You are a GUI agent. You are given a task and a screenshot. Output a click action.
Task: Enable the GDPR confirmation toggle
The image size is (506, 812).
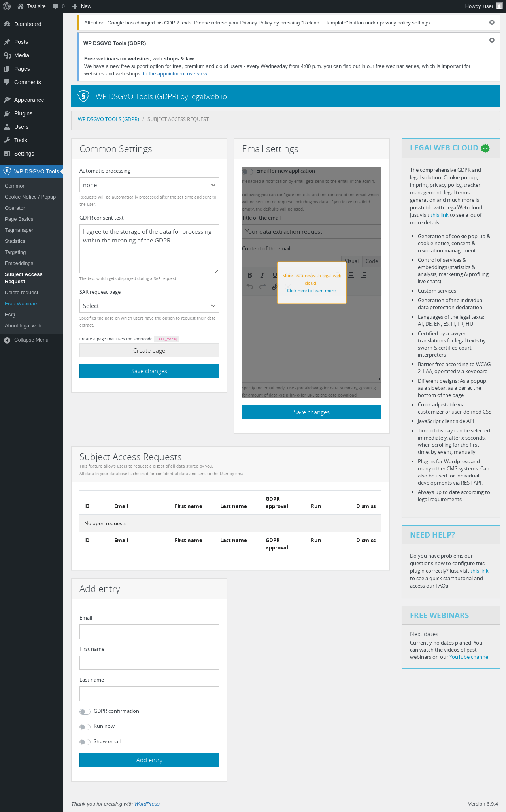tap(85, 712)
